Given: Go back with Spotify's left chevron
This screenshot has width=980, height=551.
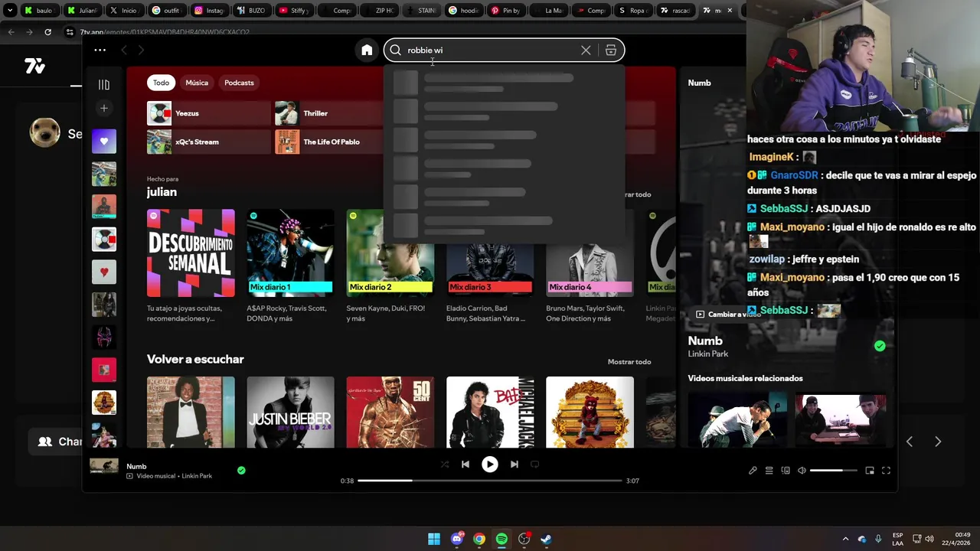Looking at the screenshot, I should click(x=124, y=51).
